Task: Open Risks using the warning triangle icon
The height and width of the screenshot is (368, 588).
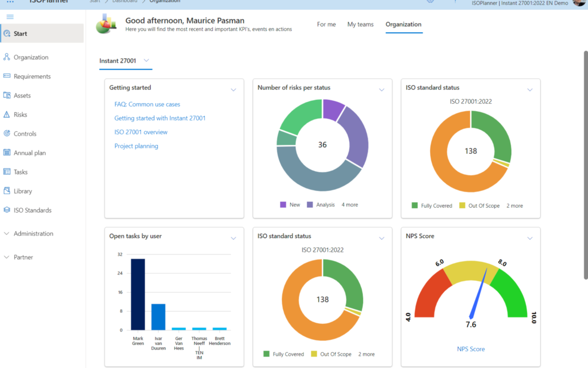Action: (7, 114)
